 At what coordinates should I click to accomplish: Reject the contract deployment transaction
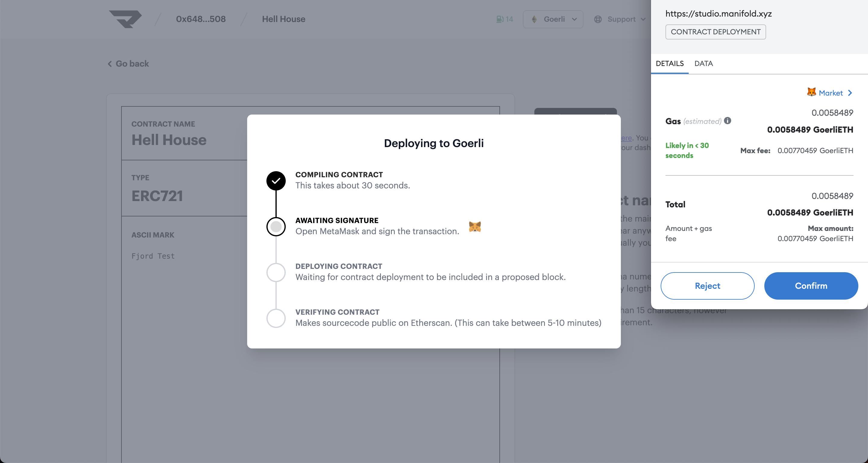pos(707,286)
